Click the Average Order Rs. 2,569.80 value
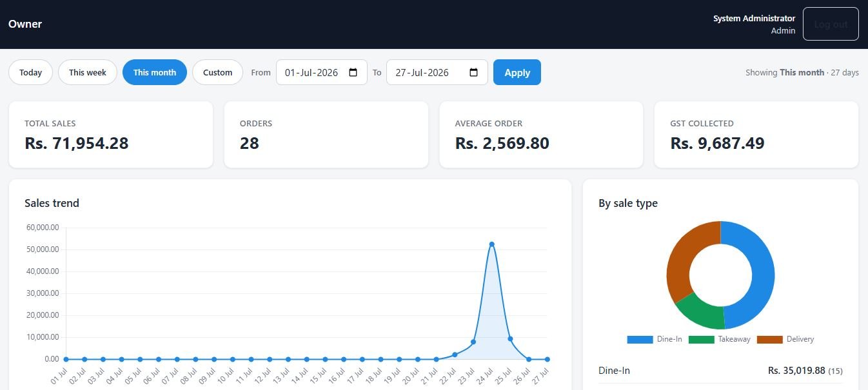Viewport: 868px width, 390px height. click(x=502, y=143)
